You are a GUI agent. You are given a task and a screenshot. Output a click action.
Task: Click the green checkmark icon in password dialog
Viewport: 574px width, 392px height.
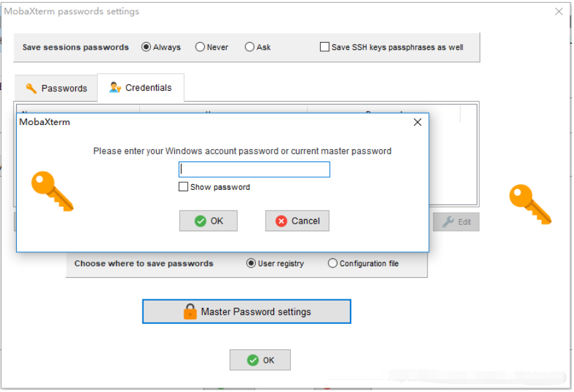pos(201,221)
